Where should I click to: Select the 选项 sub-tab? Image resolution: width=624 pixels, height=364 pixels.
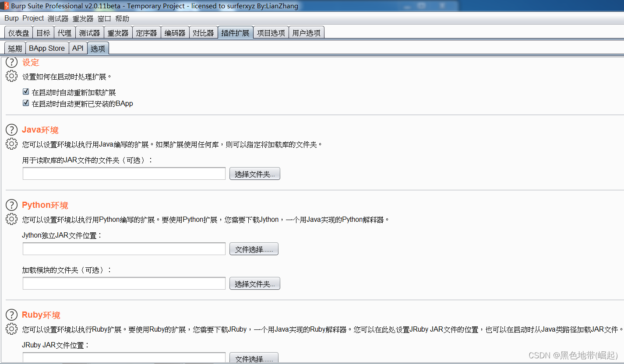98,48
